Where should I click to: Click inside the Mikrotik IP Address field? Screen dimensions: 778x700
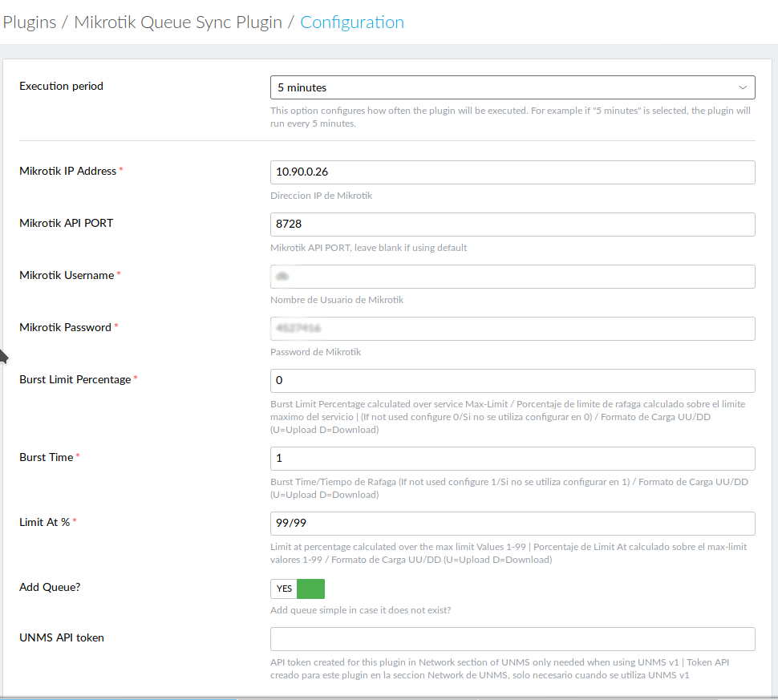tap(512, 172)
